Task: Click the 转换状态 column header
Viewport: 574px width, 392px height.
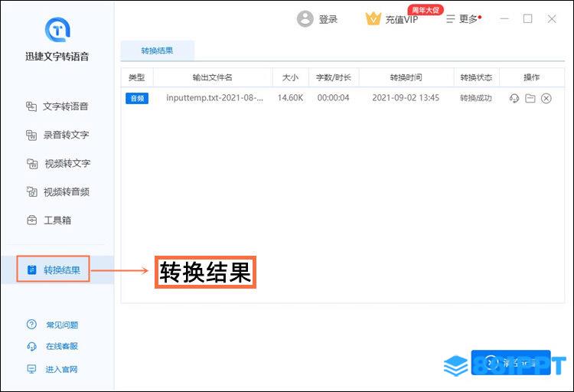Action: pos(476,77)
